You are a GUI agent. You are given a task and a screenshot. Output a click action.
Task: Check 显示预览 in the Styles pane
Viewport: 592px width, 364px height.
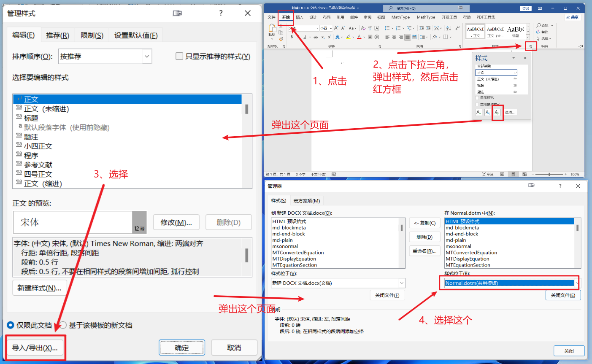[477, 98]
